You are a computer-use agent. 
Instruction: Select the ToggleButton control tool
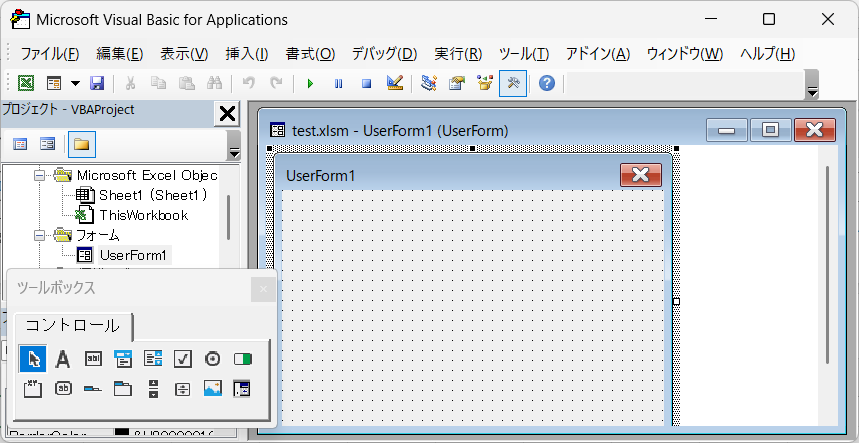[x=242, y=359]
